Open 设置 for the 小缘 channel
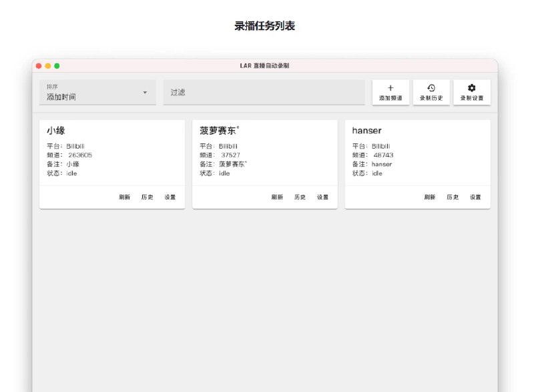The width and height of the screenshot is (534, 392). 170,197
